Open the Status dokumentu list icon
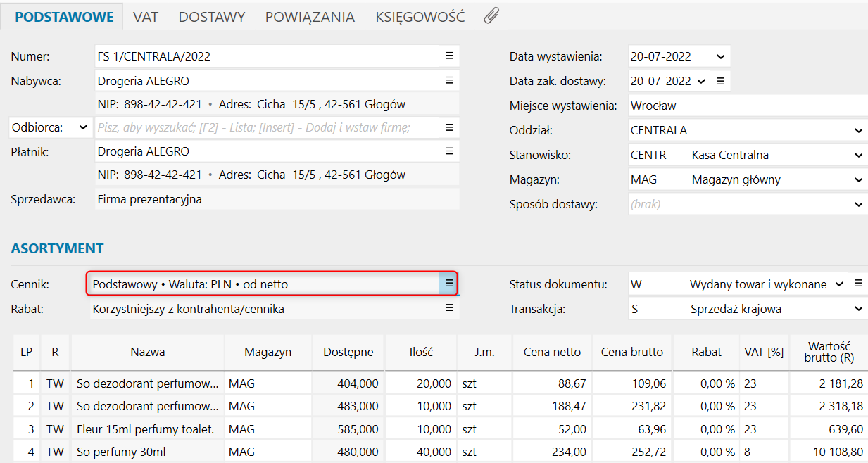Image resolution: width=868 pixels, height=463 pixels. click(x=858, y=284)
